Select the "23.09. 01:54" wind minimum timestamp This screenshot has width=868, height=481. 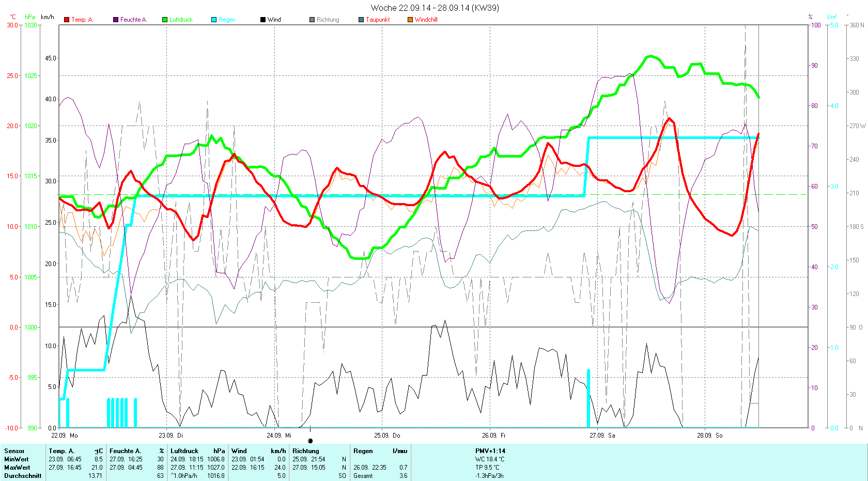[248, 459]
